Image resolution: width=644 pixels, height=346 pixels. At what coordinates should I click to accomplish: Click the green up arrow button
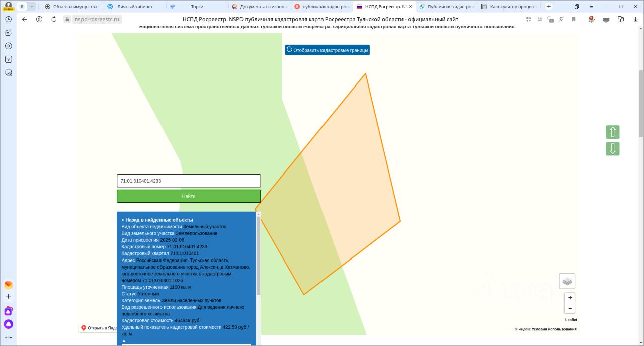pyautogui.click(x=613, y=132)
